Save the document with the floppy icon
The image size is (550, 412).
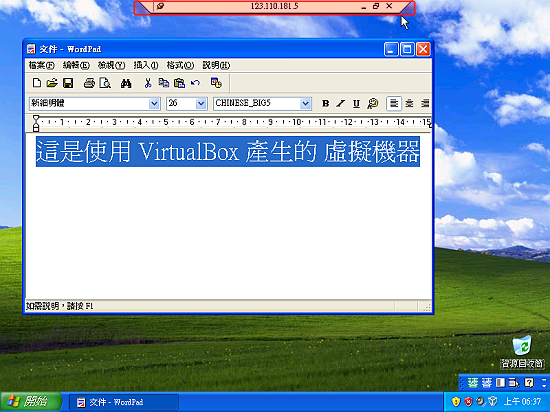click(x=68, y=83)
